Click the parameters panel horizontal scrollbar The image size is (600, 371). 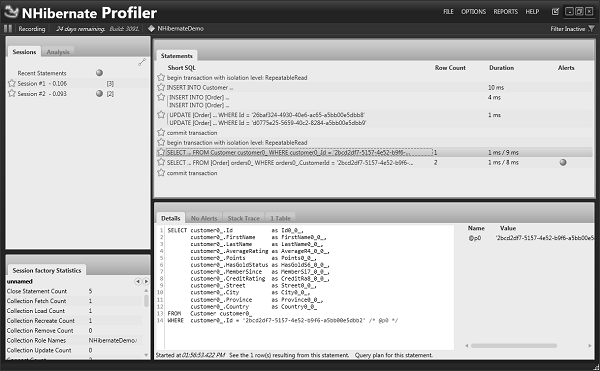pyautogui.click(x=514, y=346)
